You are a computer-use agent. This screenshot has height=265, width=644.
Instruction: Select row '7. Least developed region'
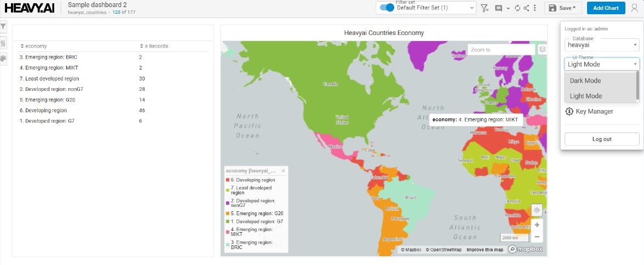tap(114, 78)
